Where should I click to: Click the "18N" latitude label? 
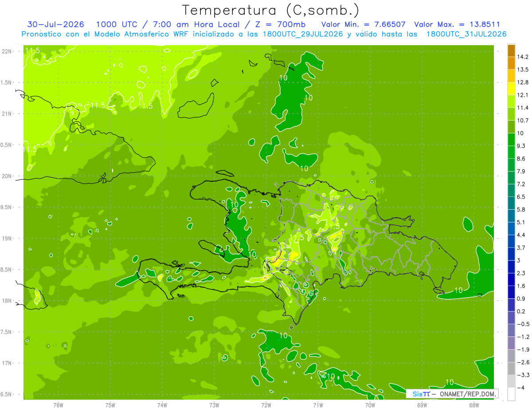[x=7, y=301]
